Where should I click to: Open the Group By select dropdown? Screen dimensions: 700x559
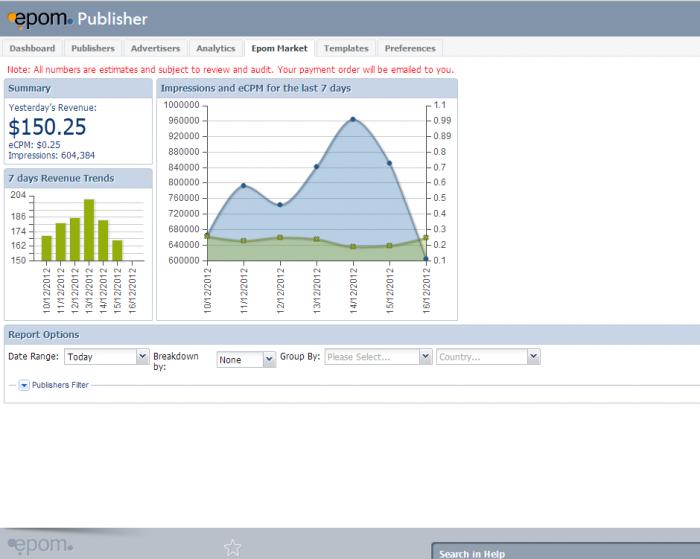click(x=378, y=357)
